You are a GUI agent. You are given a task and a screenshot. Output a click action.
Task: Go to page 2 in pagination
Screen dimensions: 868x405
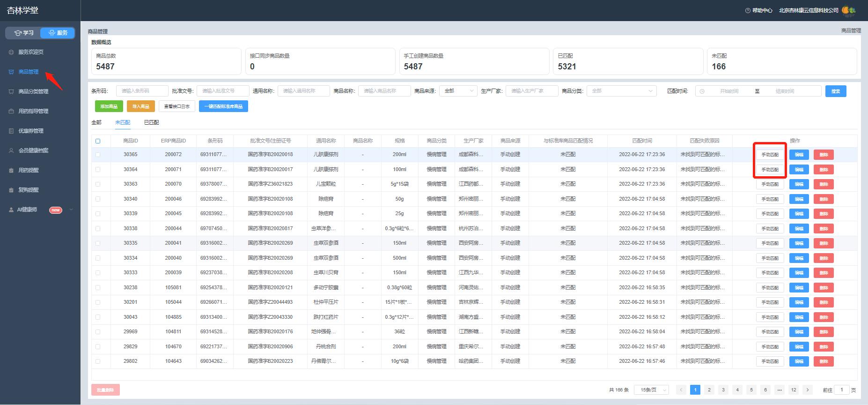(709, 390)
